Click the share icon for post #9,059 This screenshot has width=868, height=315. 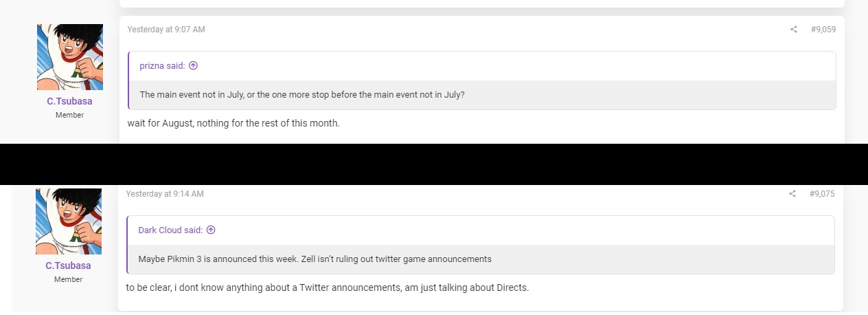pos(794,30)
